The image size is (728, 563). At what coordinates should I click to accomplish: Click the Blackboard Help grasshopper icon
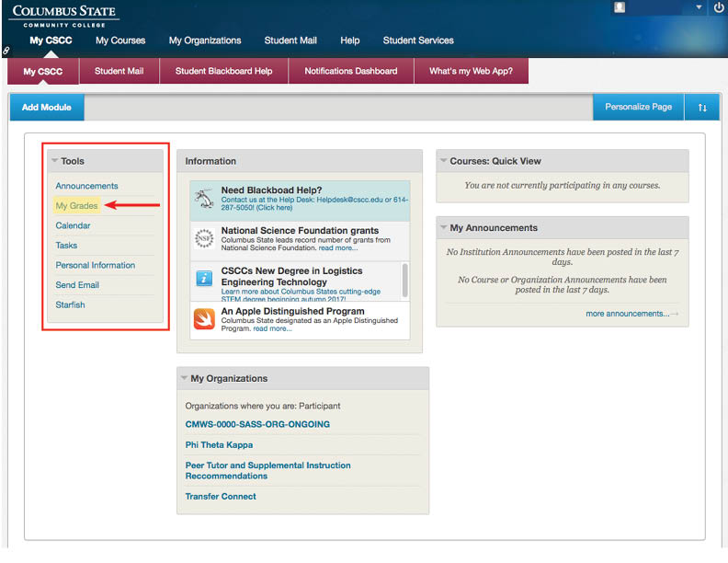[x=204, y=198]
